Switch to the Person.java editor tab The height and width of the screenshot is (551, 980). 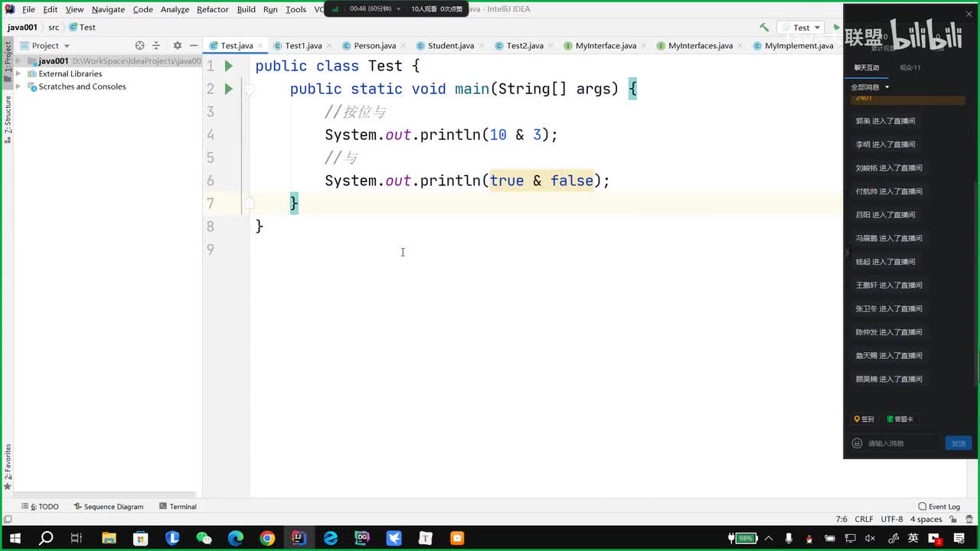(x=374, y=46)
